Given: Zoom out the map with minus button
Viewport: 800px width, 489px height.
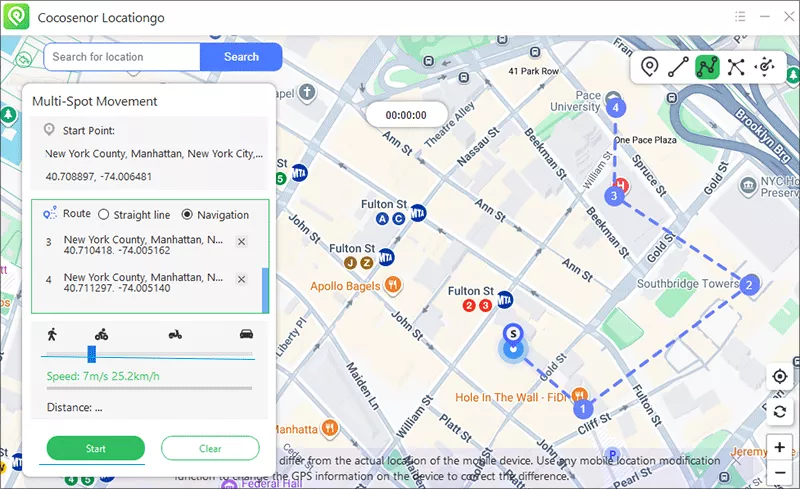Looking at the screenshot, I should pos(780,472).
